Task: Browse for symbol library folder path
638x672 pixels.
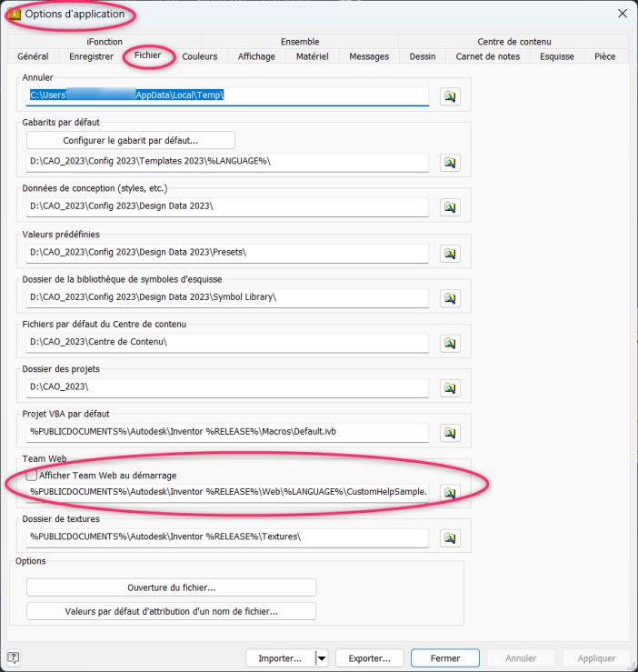Action: coord(449,297)
